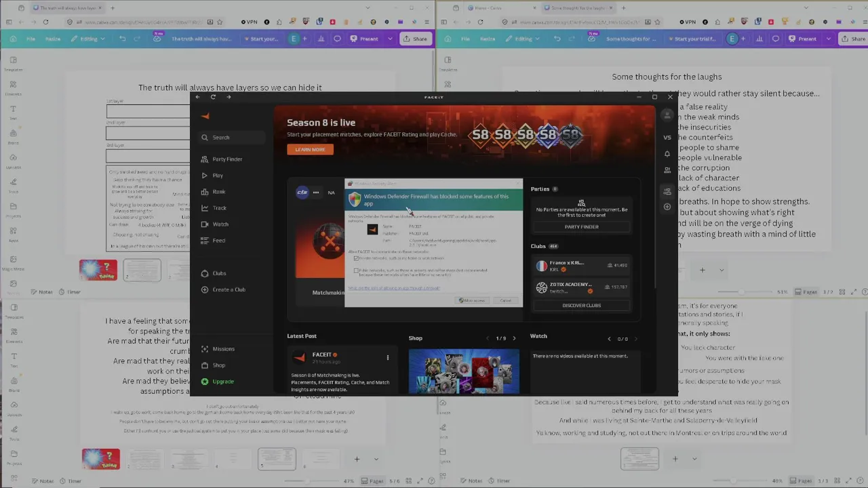Click Cancel in firewall dialog
The width and height of the screenshot is (868, 488).
(505, 300)
